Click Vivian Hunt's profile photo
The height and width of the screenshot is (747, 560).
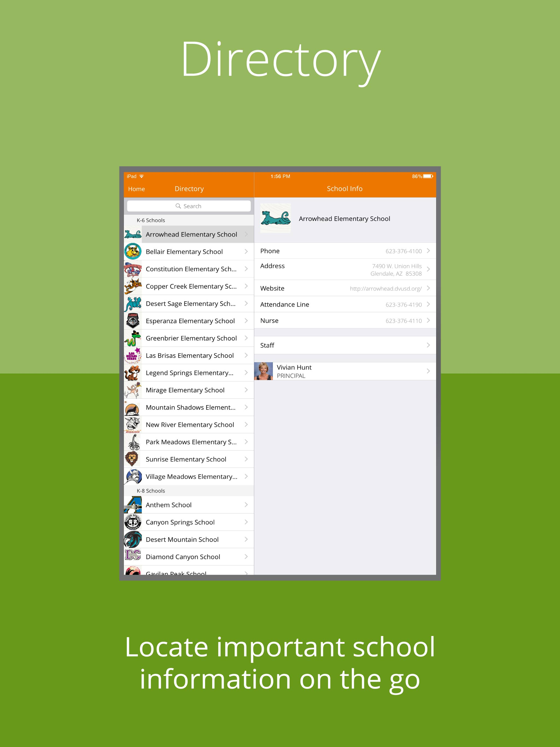click(x=263, y=371)
